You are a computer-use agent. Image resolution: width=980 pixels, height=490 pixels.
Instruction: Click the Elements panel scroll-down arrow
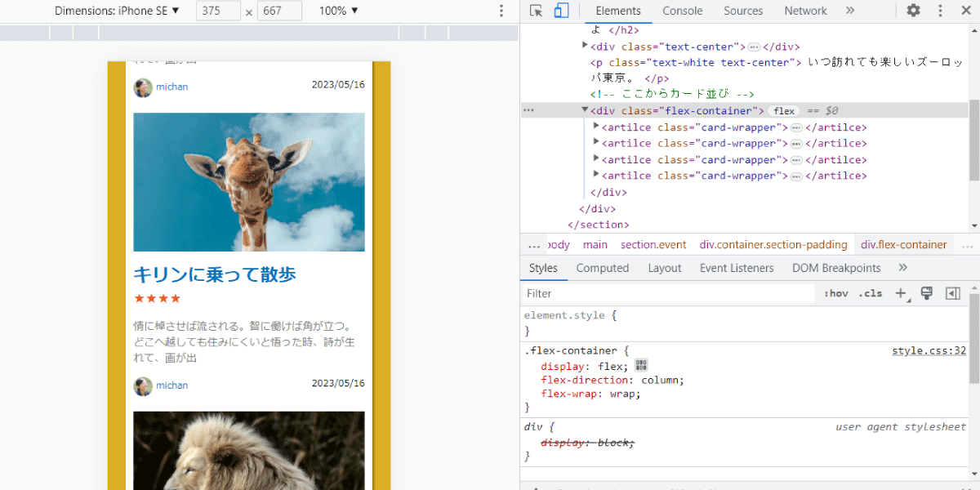pyautogui.click(x=973, y=226)
